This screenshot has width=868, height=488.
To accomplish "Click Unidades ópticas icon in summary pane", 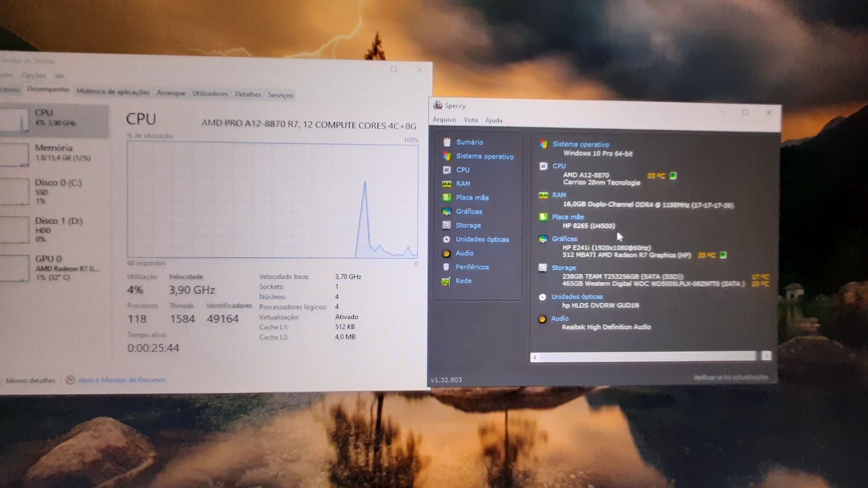I will tap(542, 297).
